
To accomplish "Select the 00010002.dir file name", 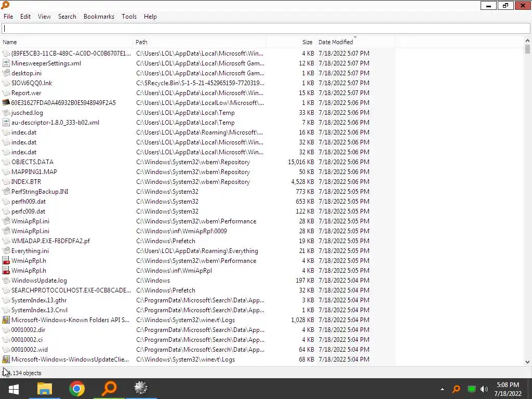I will pos(28,330).
